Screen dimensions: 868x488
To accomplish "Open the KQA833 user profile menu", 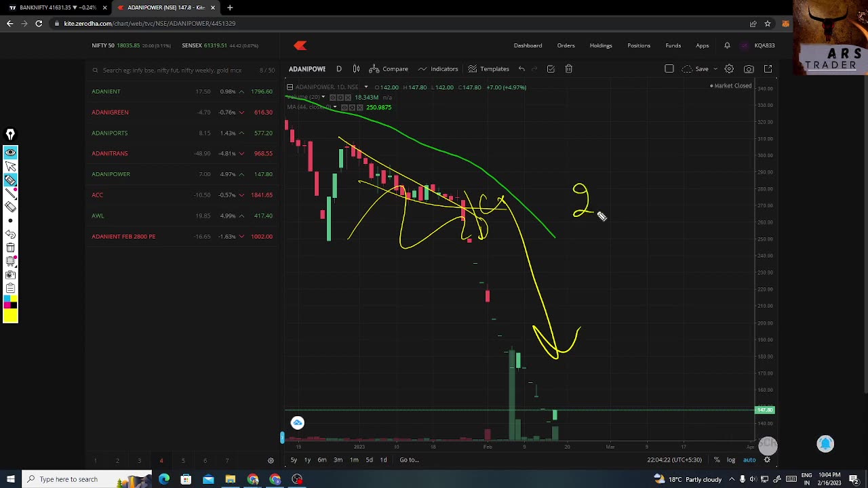I will pyautogui.click(x=759, y=45).
